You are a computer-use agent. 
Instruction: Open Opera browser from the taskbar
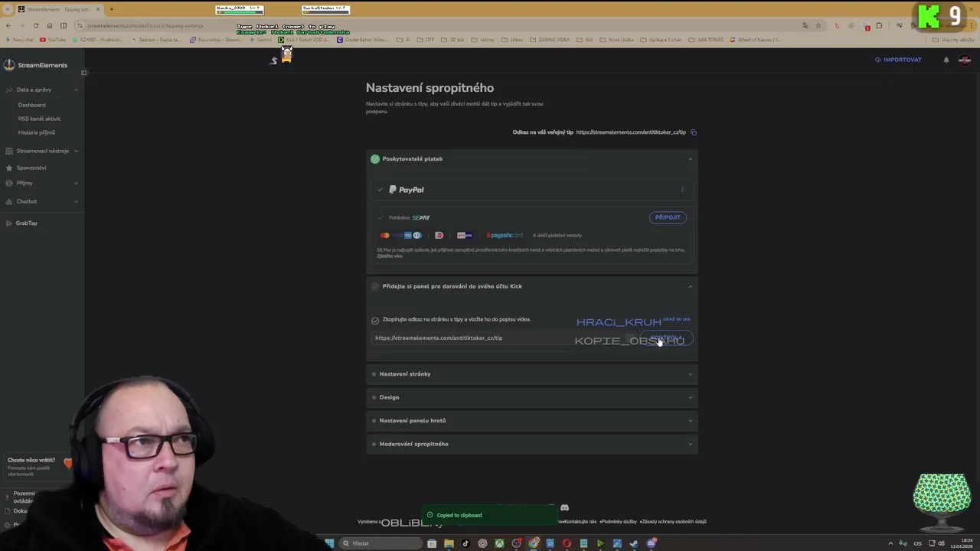567,543
